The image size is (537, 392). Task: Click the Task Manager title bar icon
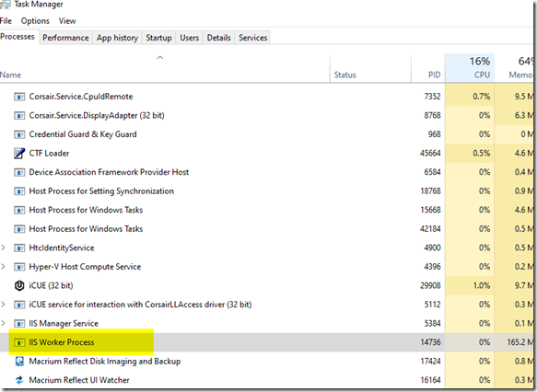pyautogui.click(x=5, y=4)
